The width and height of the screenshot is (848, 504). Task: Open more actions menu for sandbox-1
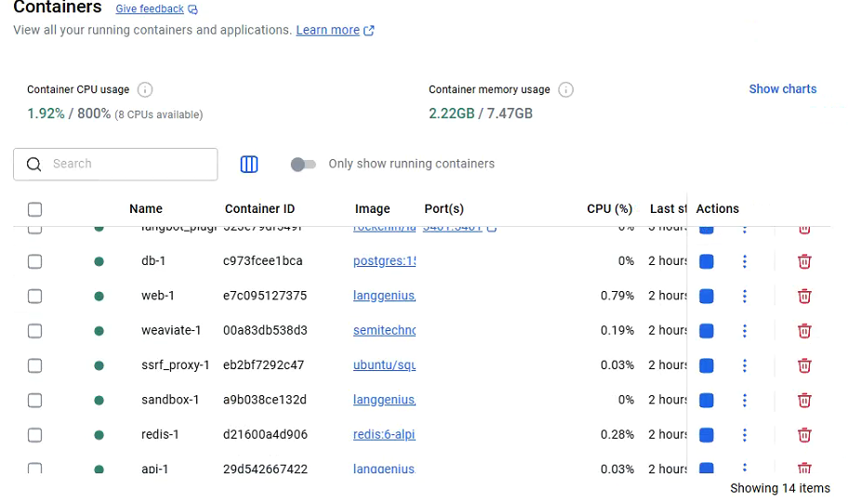pos(745,400)
